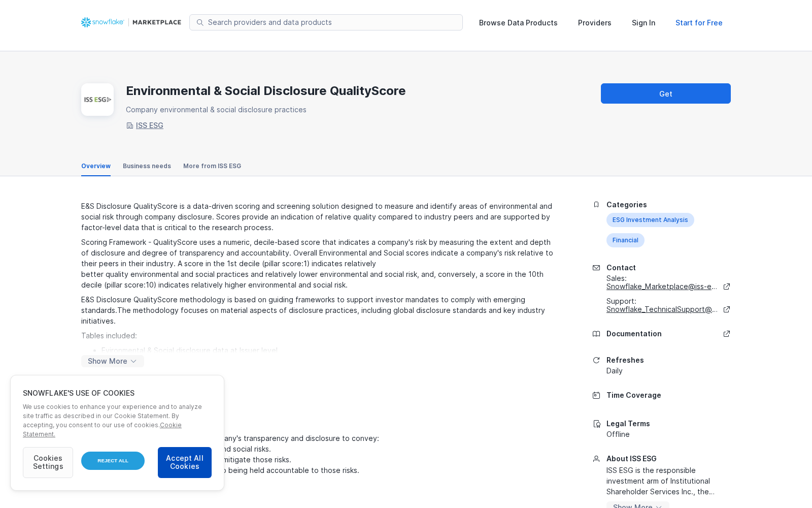Click the Time Coverage calendar icon

pos(596,395)
